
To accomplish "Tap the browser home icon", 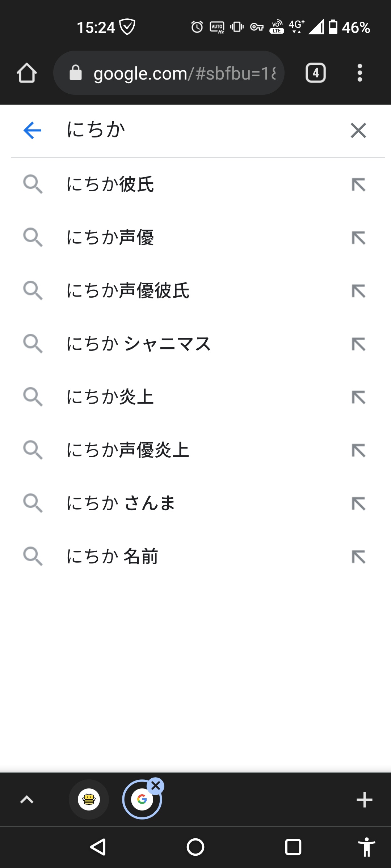I will 27,73.
